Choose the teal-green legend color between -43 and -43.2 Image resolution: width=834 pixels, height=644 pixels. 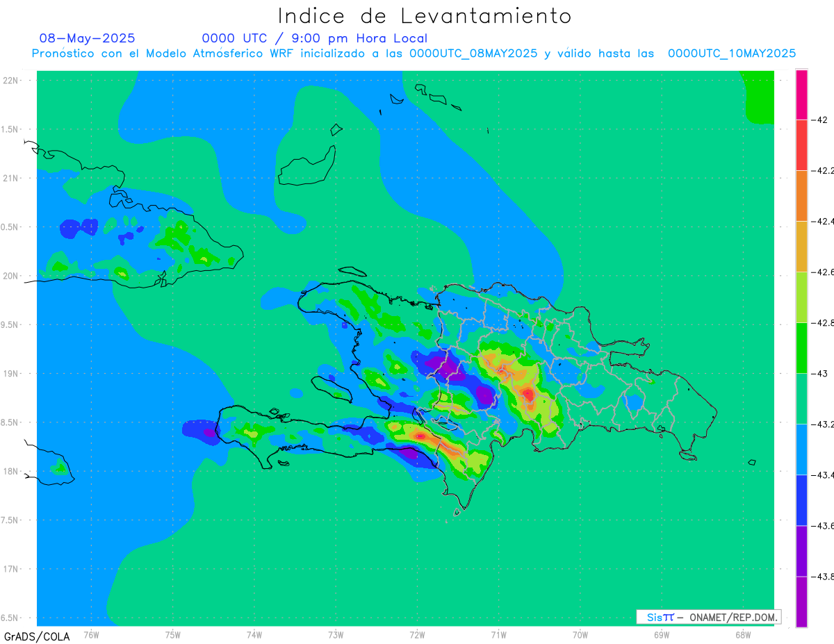pos(801,399)
